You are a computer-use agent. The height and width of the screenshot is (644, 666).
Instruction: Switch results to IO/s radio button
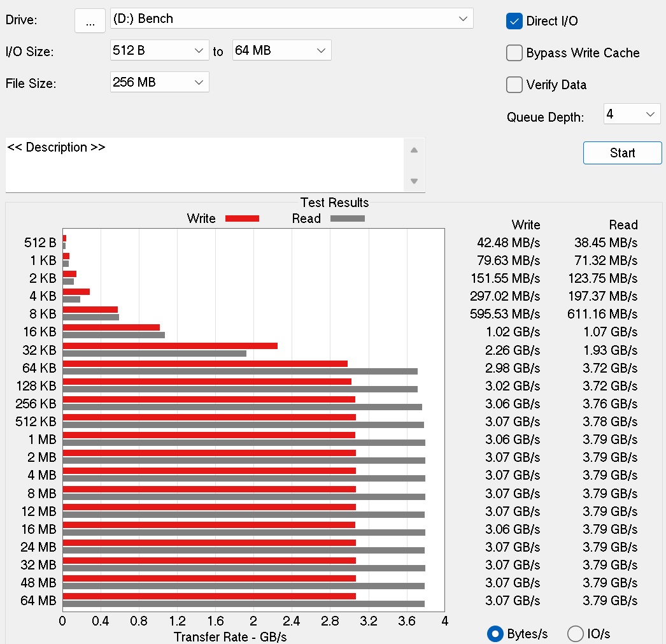[x=575, y=634]
